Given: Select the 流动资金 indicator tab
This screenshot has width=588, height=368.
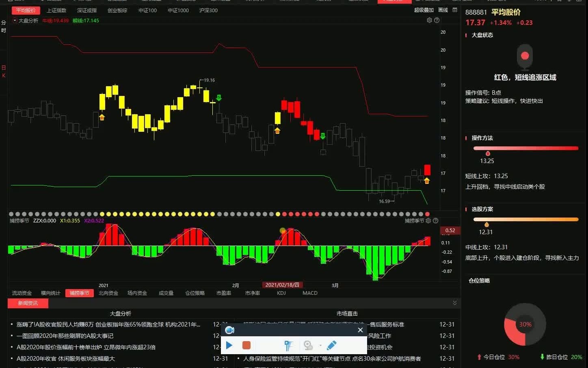Looking at the screenshot, I should [x=22, y=293].
